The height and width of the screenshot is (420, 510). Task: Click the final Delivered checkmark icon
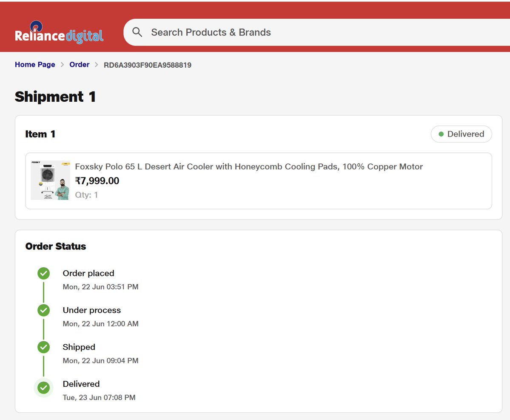point(43,388)
